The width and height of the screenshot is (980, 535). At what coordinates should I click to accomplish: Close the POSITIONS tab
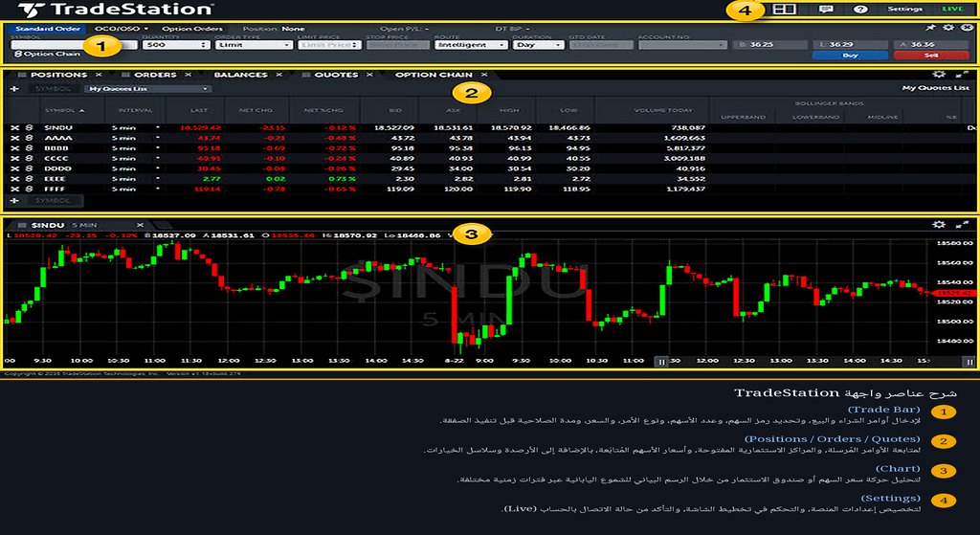tap(99, 75)
